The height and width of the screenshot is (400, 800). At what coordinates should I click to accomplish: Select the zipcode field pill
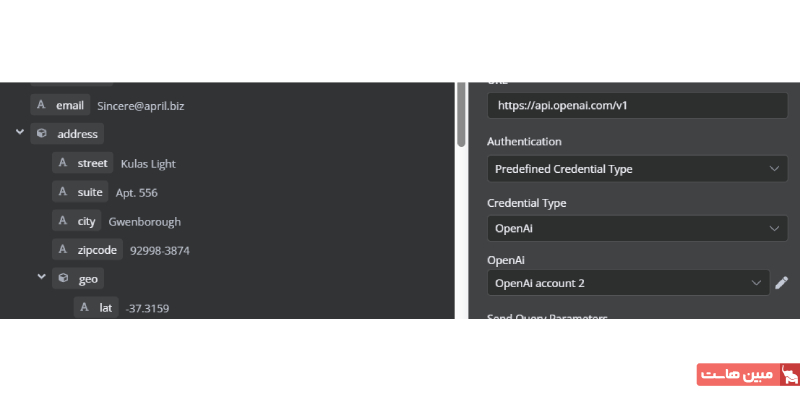pyautogui.click(x=97, y=250)
